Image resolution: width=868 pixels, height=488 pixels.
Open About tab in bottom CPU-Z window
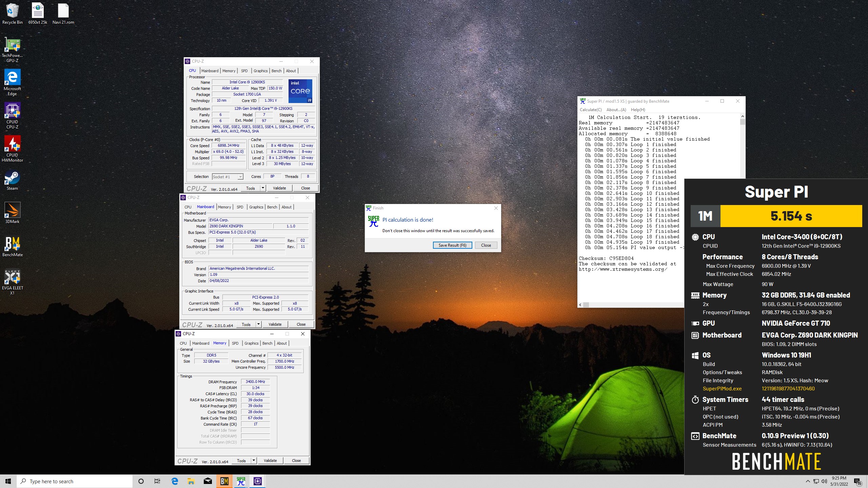(x=282, y=343)
